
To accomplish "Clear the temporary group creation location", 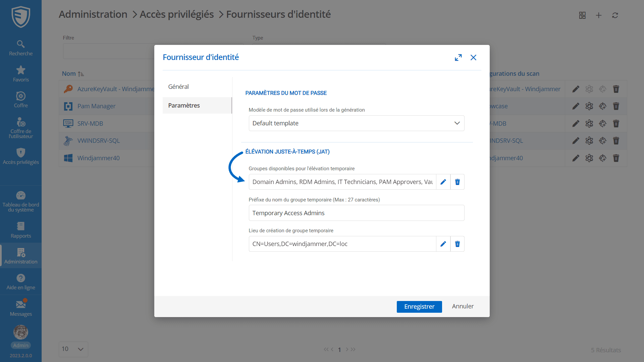I will (457, 244).
